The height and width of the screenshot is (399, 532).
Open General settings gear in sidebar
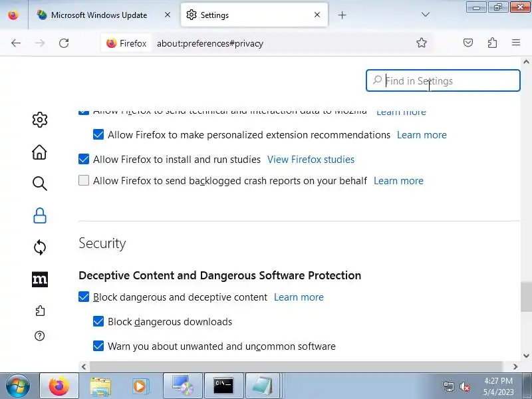point(40,120)
